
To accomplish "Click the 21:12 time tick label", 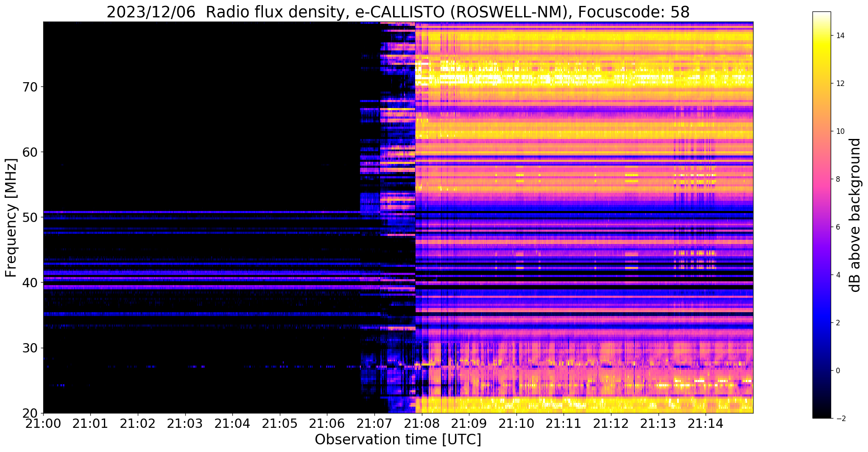I will [611, 423].
